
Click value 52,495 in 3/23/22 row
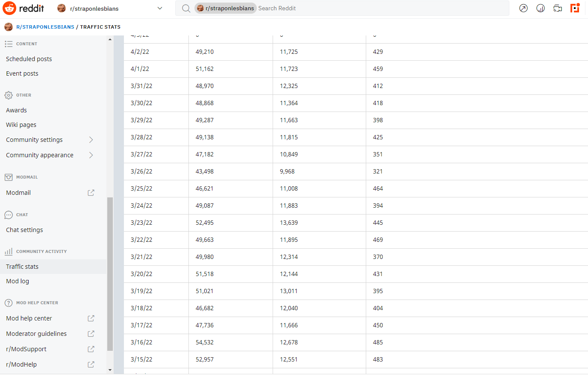click(205, 223)
